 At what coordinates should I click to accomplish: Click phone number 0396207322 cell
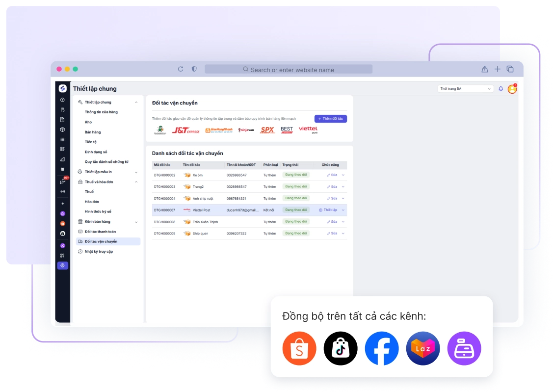[x=237, y=234]
